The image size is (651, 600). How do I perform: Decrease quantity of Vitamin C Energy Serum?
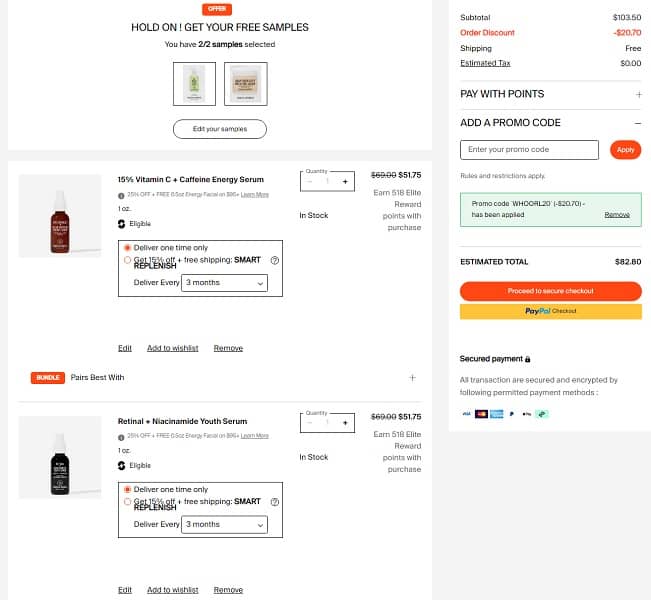(310, 182)
